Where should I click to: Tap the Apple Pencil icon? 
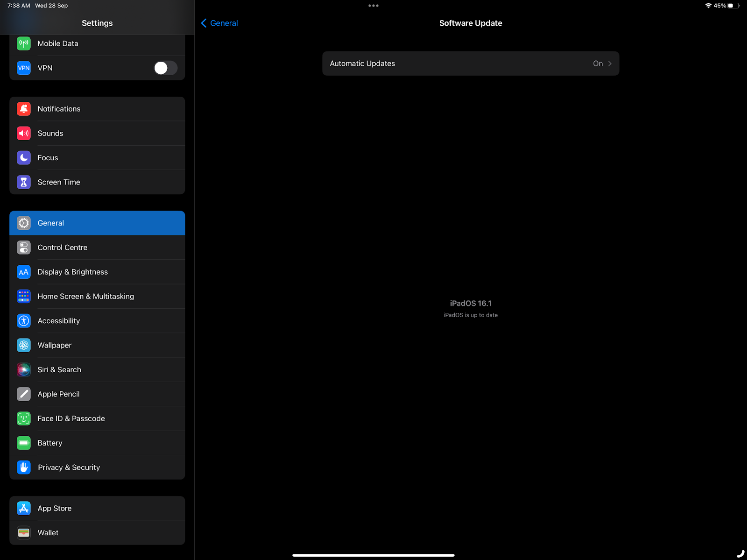pyautogui.click(x=24, y=394)
